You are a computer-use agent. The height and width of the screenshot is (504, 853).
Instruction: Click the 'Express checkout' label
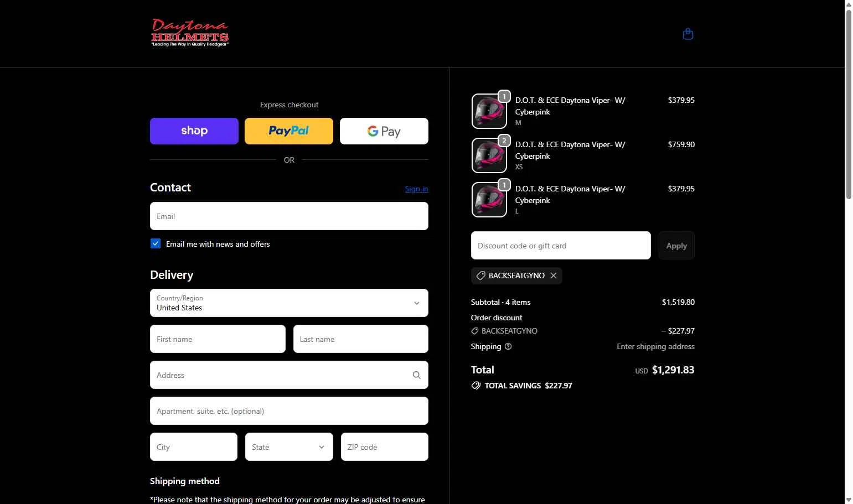(x=289, y=105)
